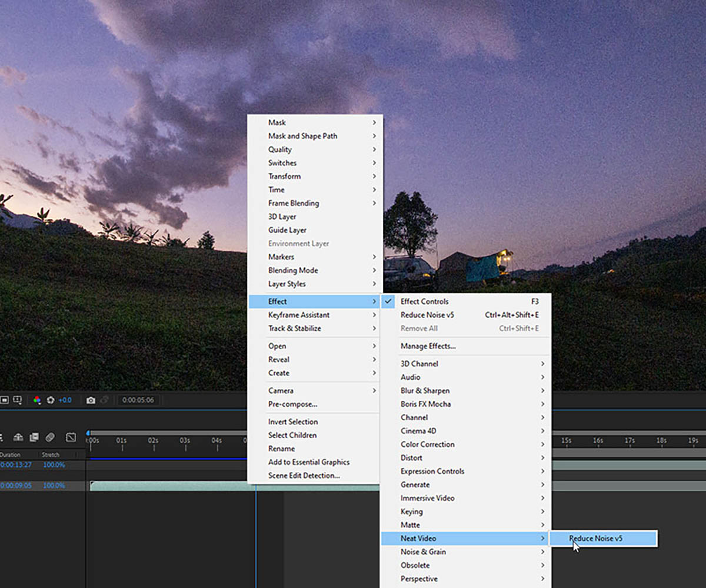Click the Reset Exposure aperture icon
The height and width of the screenshot is (588, 706).
(51, 400)
